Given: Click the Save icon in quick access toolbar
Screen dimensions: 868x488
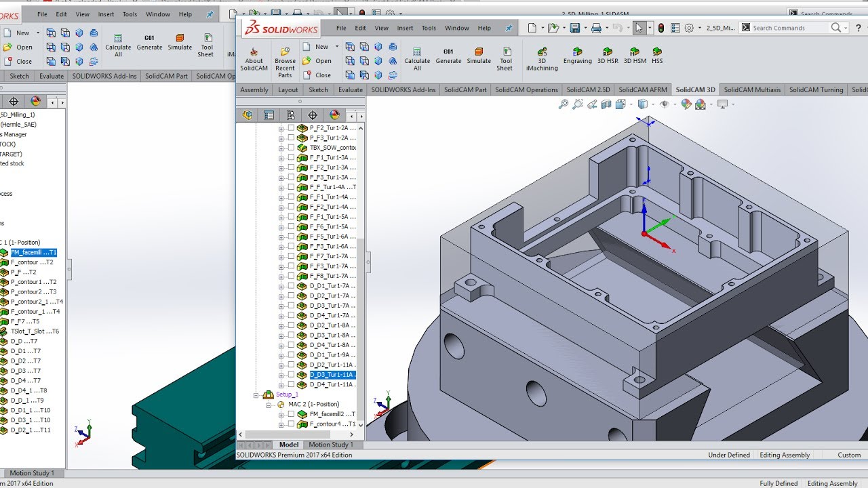Looking at the screenshot, I should click(x=575, y=28).
